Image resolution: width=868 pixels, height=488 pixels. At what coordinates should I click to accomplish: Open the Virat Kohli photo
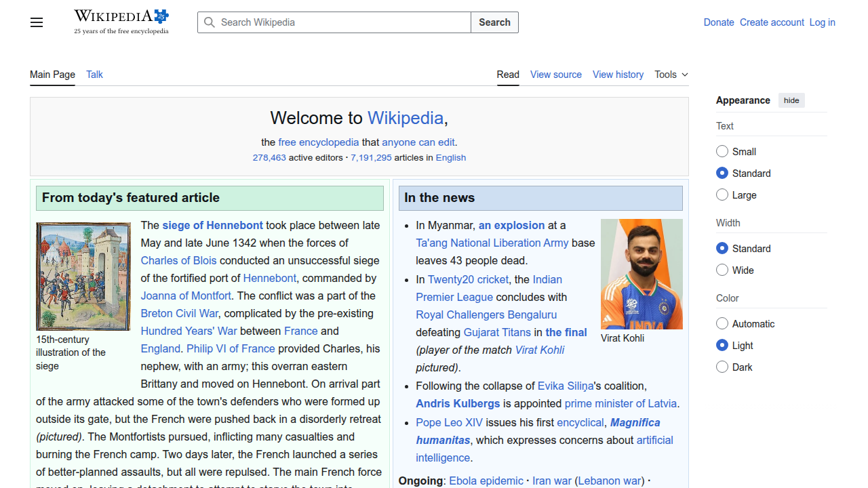pos(642,274)
